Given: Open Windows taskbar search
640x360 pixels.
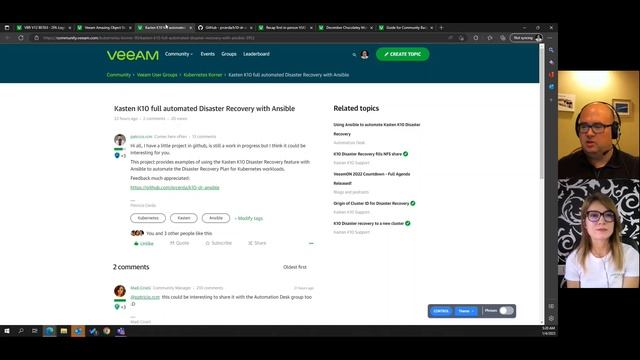Looking at the screenshot, I should [x=21, y=331].
